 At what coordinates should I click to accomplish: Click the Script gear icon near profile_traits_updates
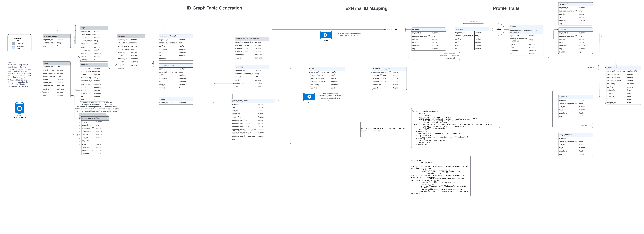(x=309, y=97)
